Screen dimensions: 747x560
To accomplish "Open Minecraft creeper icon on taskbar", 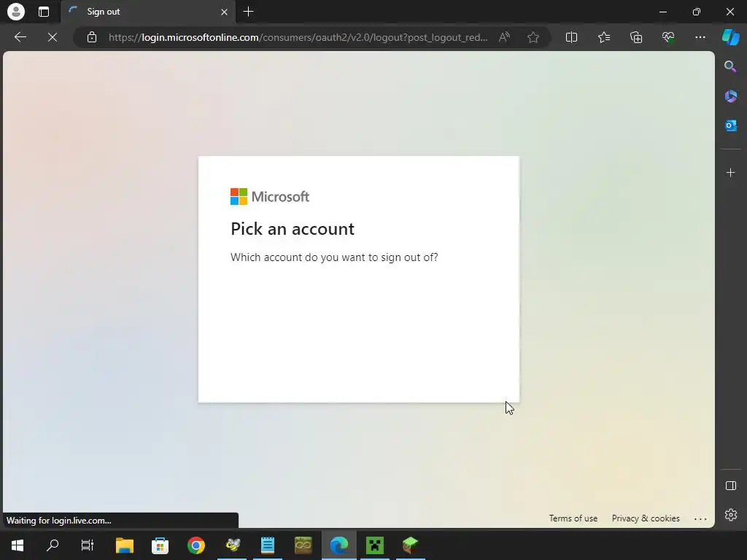I will (x=375, y=545).
